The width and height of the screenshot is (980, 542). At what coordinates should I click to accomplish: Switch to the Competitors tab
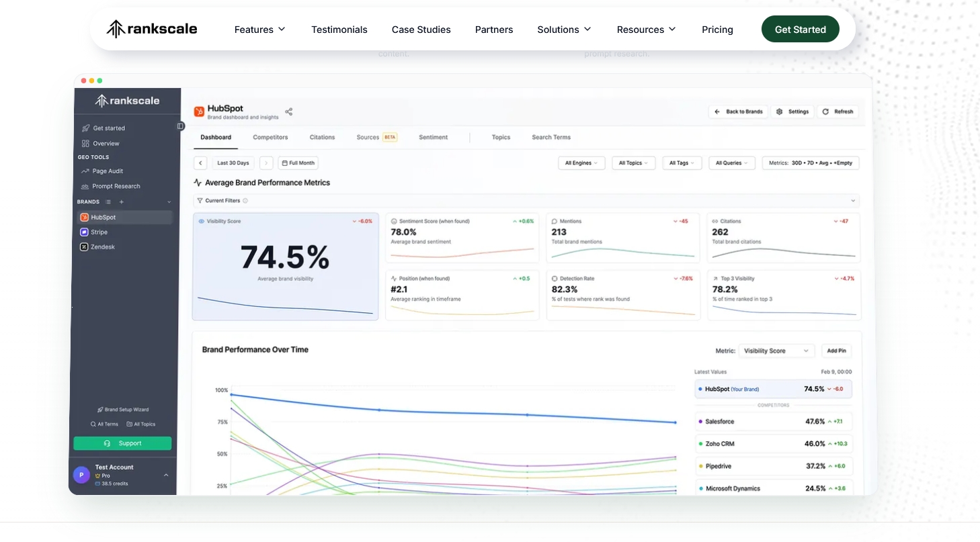[270, 137]
